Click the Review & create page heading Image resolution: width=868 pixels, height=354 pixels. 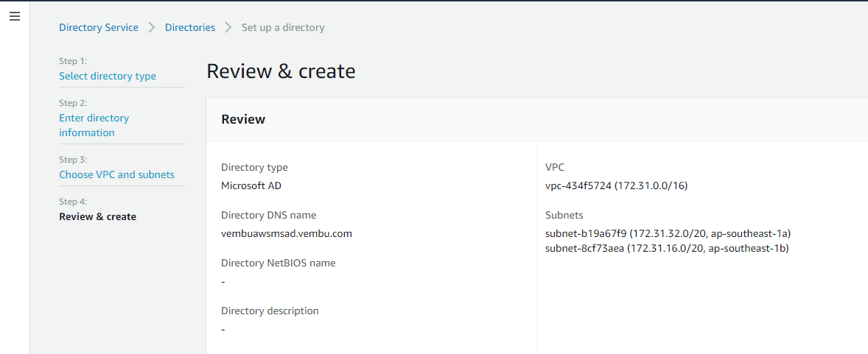281,71
